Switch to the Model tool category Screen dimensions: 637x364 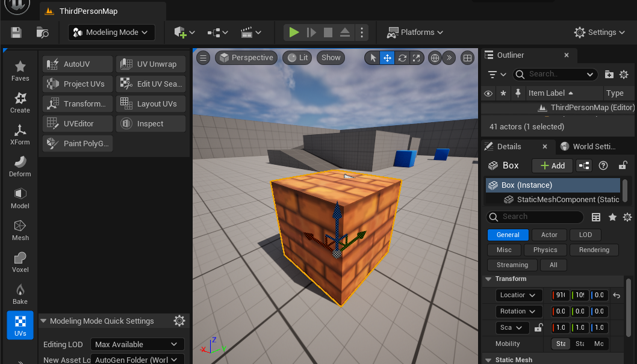coord(20,199)
